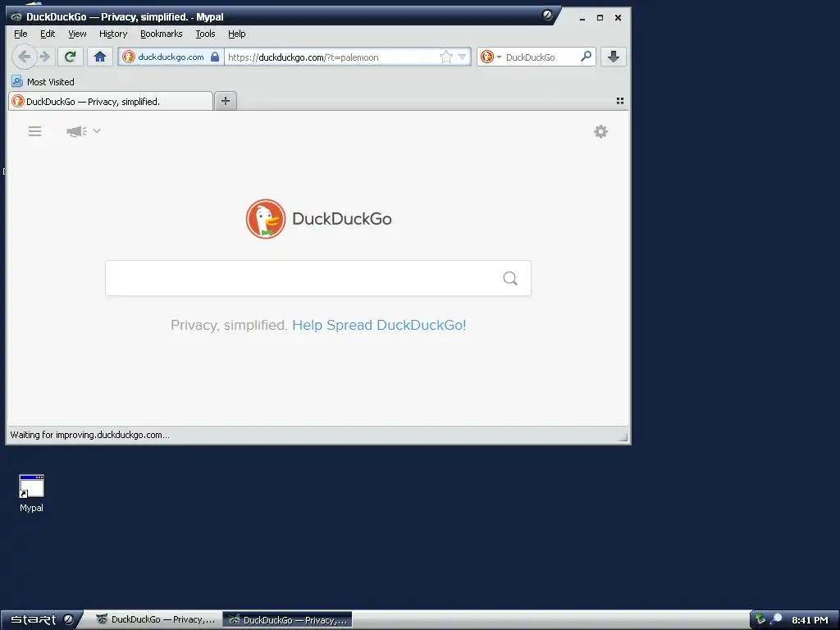Go forward with the Forward arrow button
The image size is (840, 630).
pos(46,57)
